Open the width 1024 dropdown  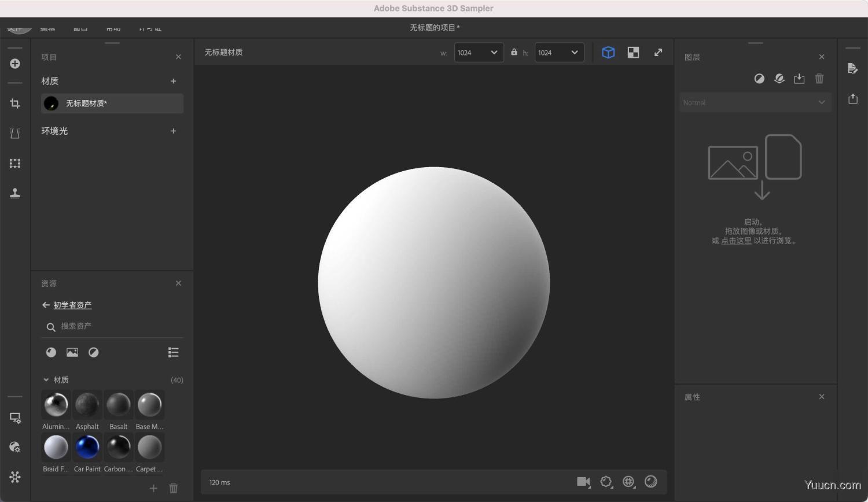478,52
